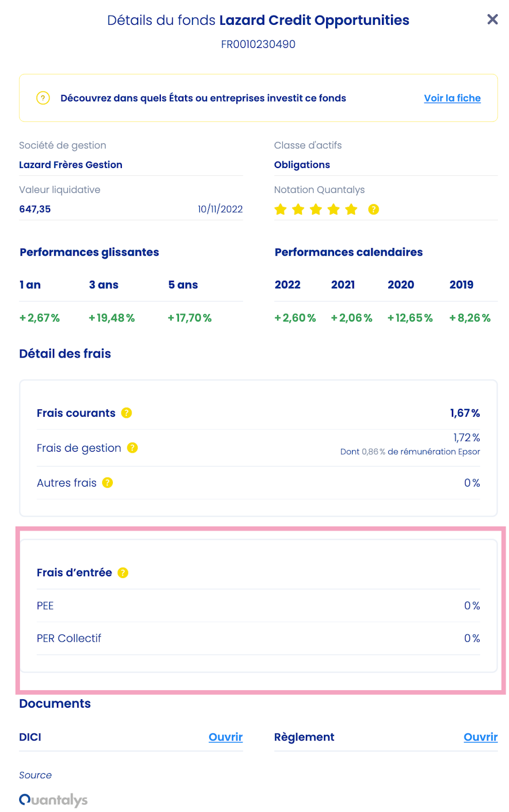Click the Quantalys logo at the bottom

[53, 800]
